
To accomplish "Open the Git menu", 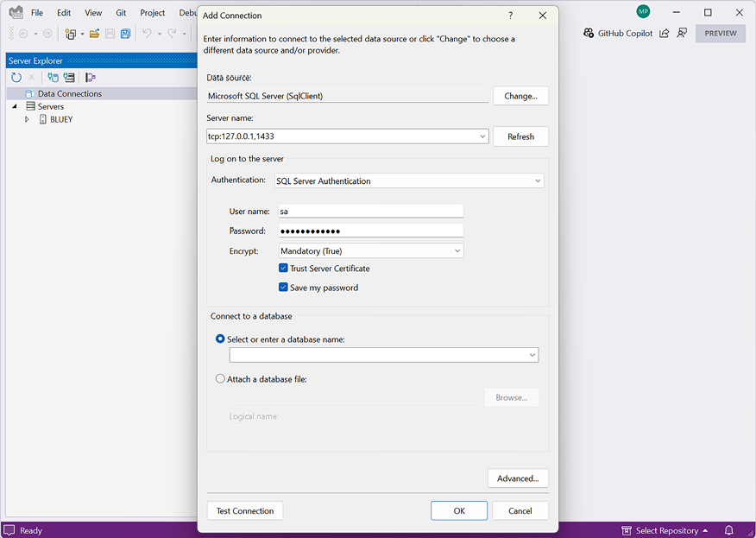I will coord(121,12).
